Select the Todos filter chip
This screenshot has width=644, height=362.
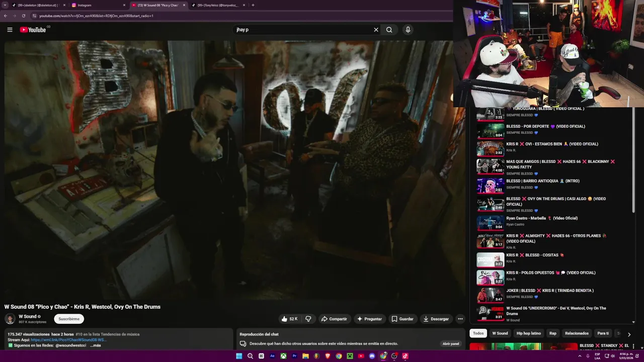click(478, 333)
